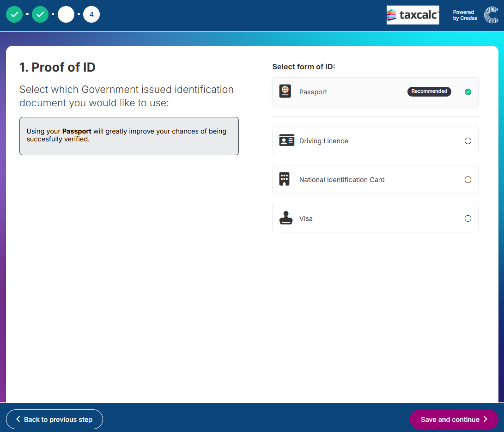The height and width of the screenshot is (432, 504).
Task: Click Save and continue button
Action: pyautogui.click(x=454, y=420)
